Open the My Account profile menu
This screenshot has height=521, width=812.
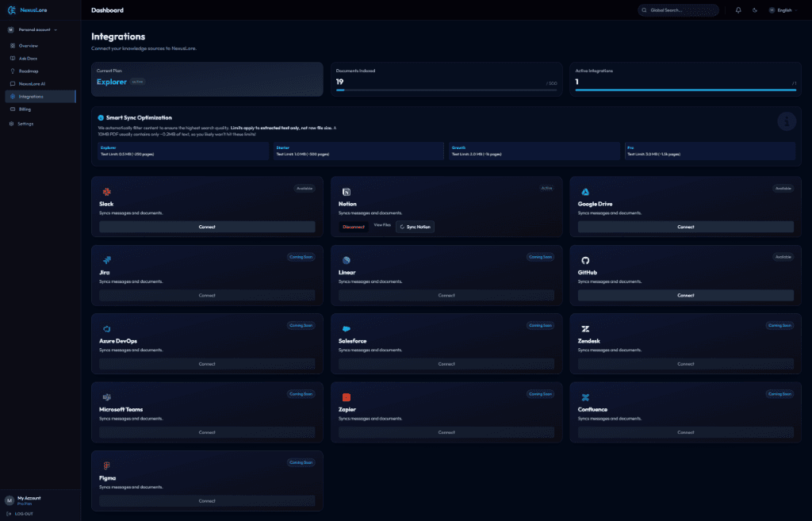(29, 500)
